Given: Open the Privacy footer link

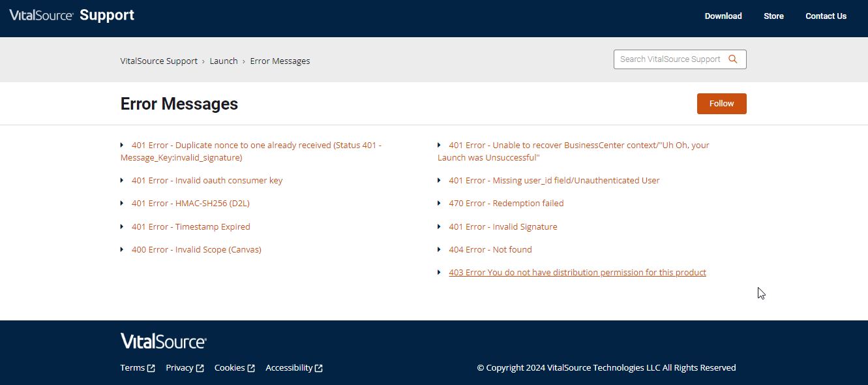Looking at the screenshot, I should 179,368.
